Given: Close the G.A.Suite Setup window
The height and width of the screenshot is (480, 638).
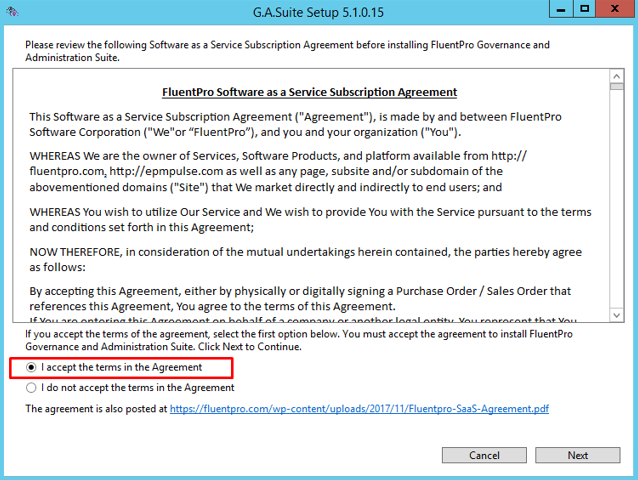Looking at the screenshot, I should tap(615, 9).
